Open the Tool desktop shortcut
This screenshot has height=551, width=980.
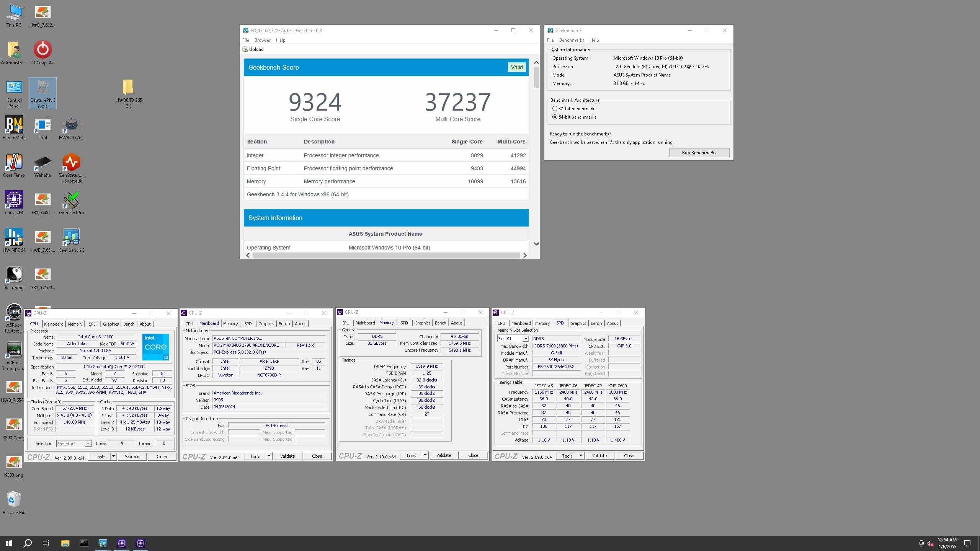[x=42, y=128]
